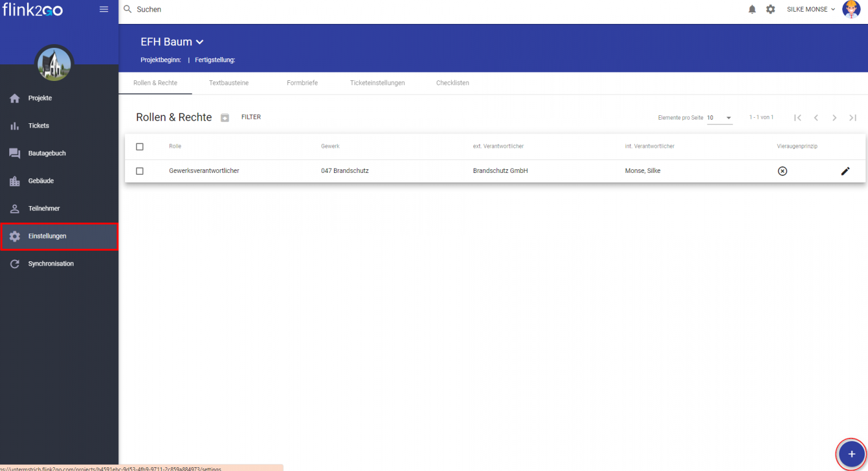Viewport: 868px width, 471px height.
Task: Go to the last page arrow
Action: [853, 118]
